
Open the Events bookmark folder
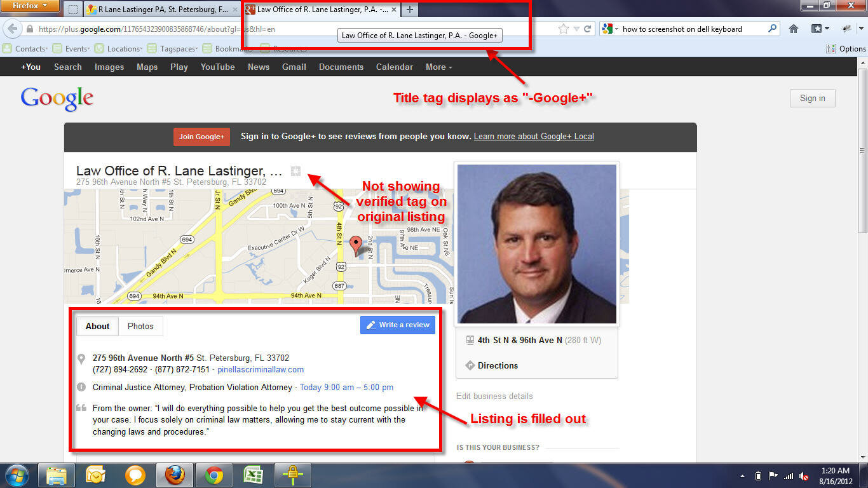[x=71, y=48]
